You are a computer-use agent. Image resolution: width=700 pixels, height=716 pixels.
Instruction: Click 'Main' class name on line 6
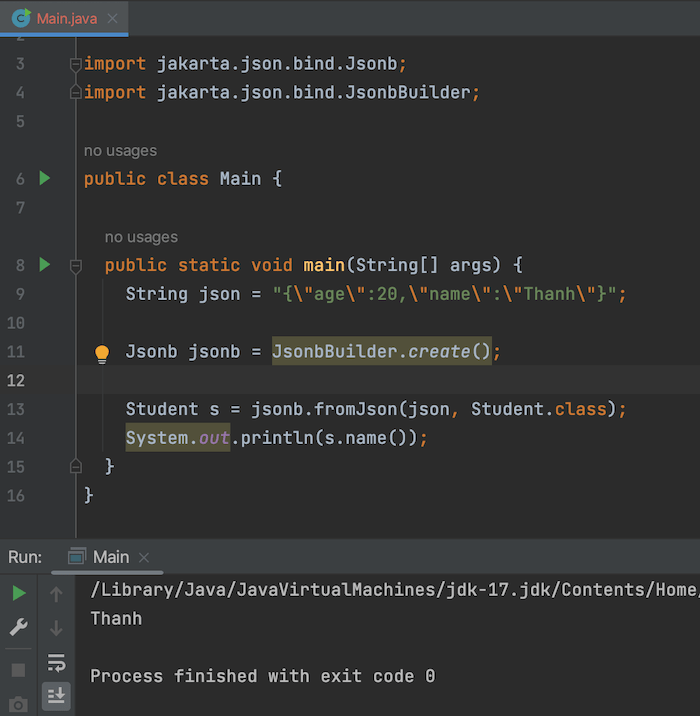[x=241, y=179]
